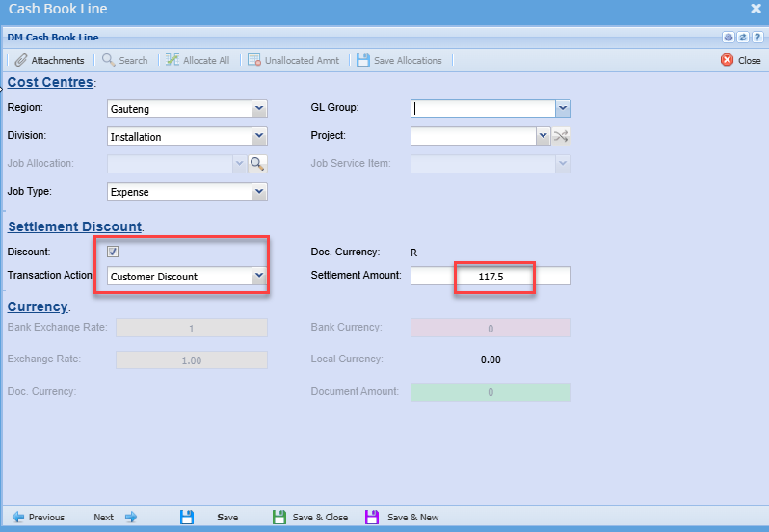Click the first round icon in panel header
The width and height of the screenshot is (769, 532).
click(x=729, y=38)
